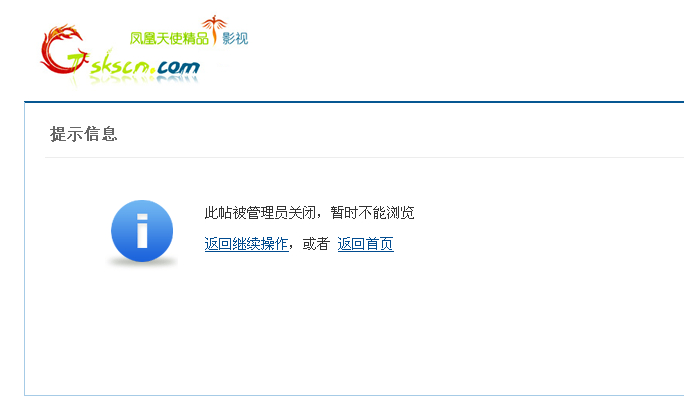The width and height of the screenshot is (684, 407).
Task: Select the 提示信息 heading
Action: pyautogui.click(x=83, y=134)
